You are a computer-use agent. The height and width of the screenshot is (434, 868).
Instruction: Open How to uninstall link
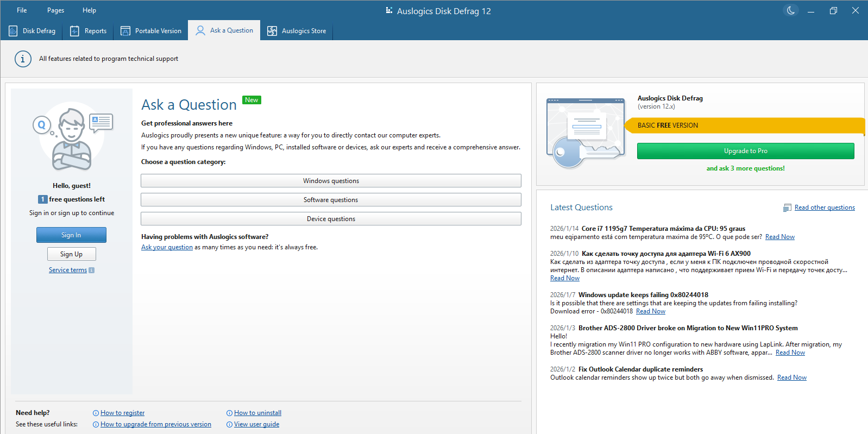click(257, 413)
